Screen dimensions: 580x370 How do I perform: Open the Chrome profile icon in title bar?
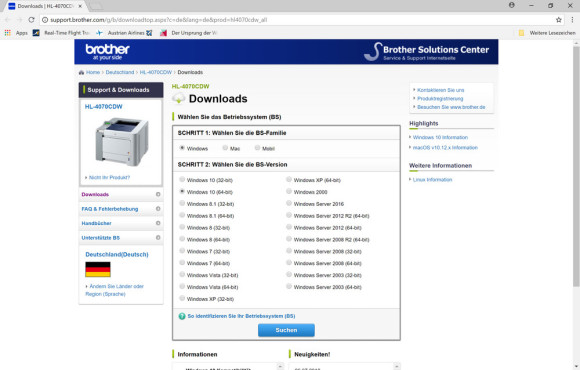click(512, 5)
